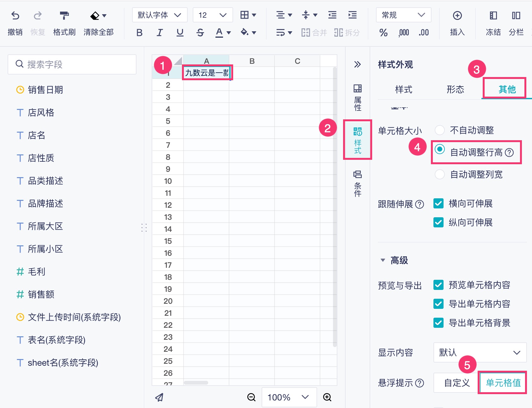Expand the font color dropdown arrow
The image size is (532, 408).
point(229,33)
